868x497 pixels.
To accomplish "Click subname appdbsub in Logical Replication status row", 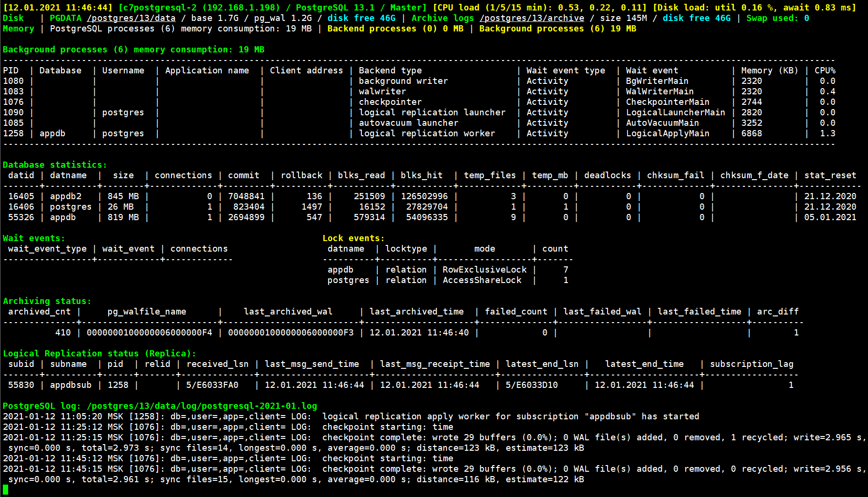I will click(71, 385).
